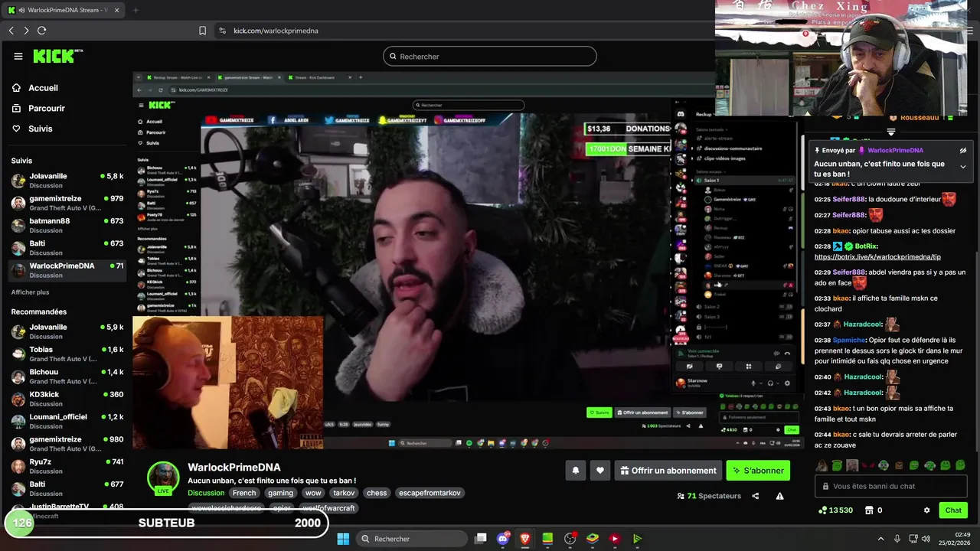The image size is (980, 551).
Task: Open gamemixtreize channel in Suivis
Action: [67, 203]
